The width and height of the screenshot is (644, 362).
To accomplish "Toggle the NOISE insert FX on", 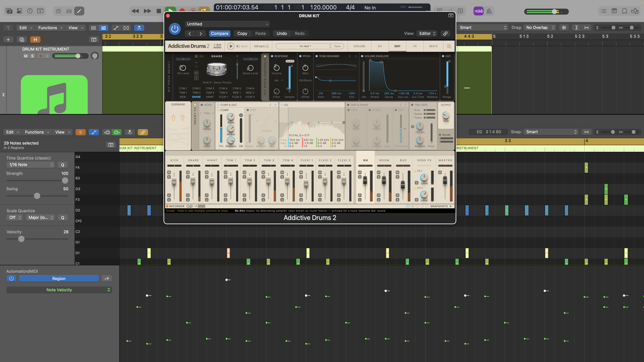I will pos(202,105).
